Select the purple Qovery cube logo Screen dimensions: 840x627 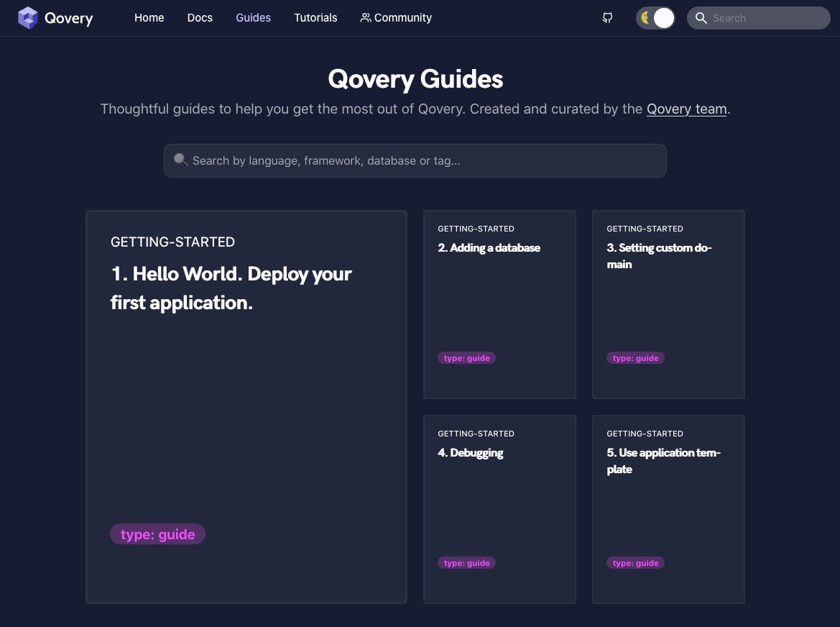[27, 17]
